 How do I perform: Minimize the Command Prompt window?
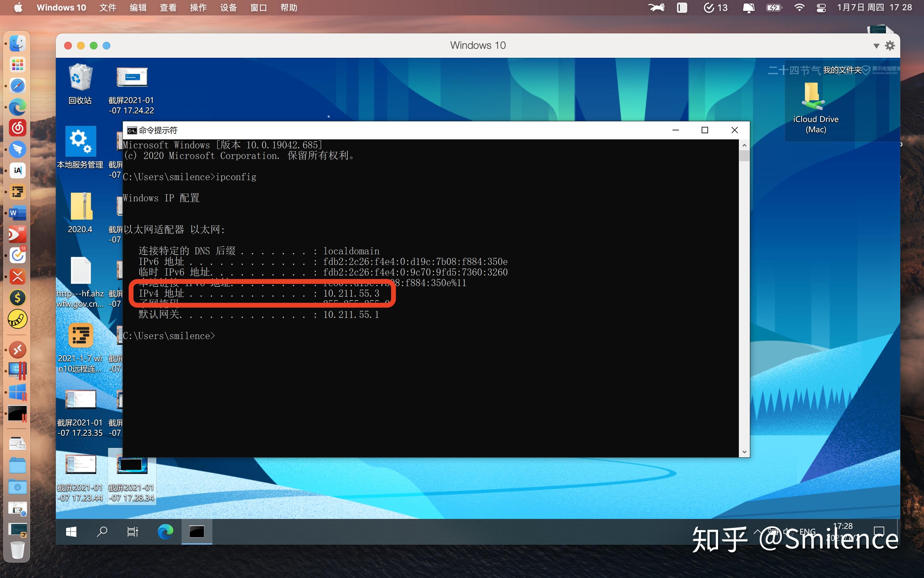[675, 130]
